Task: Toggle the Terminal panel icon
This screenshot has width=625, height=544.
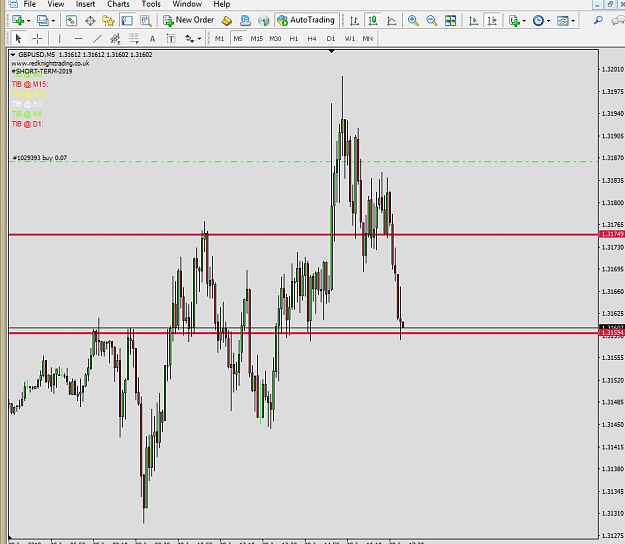Action: 127,20
